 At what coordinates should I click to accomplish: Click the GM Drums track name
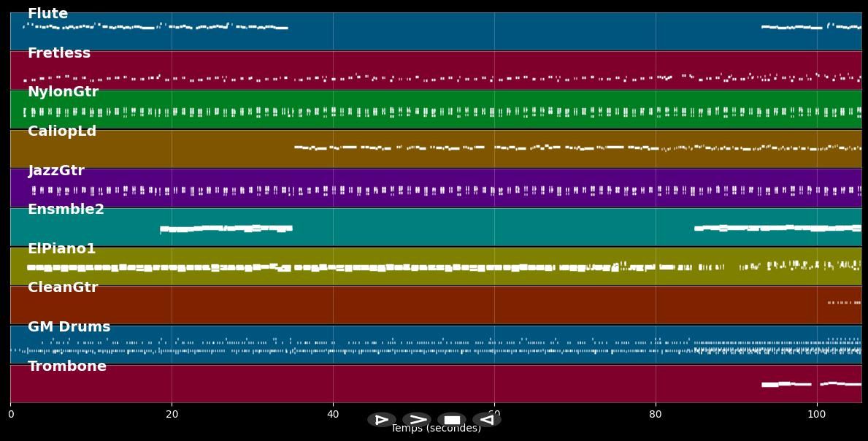(69, 327)
